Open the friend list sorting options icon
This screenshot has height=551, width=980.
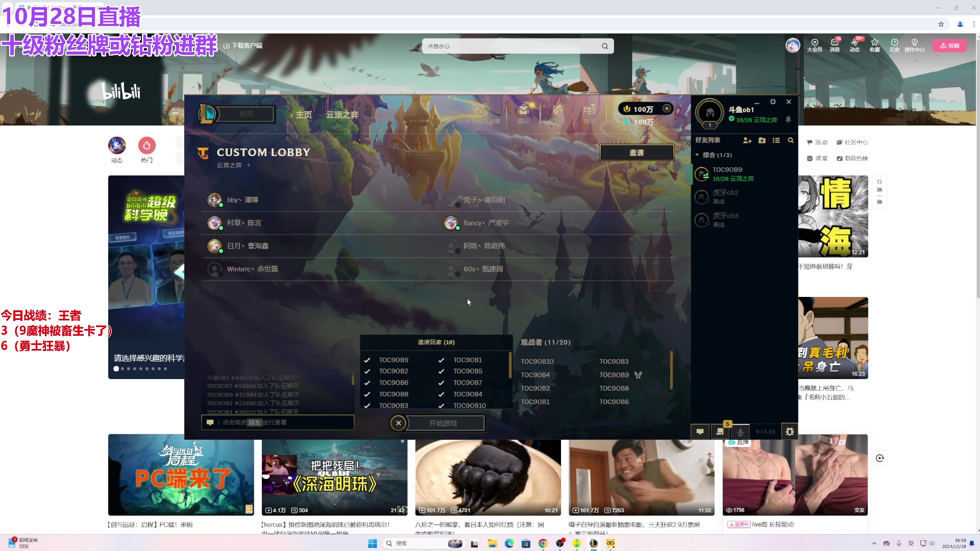tap(776, 140)
